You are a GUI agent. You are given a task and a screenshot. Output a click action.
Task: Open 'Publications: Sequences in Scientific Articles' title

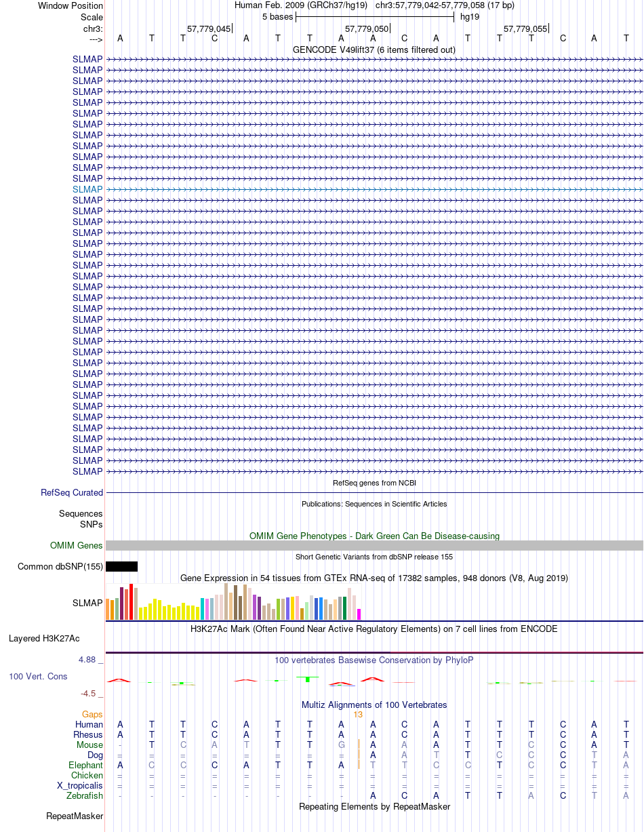(x=374, y=504)
